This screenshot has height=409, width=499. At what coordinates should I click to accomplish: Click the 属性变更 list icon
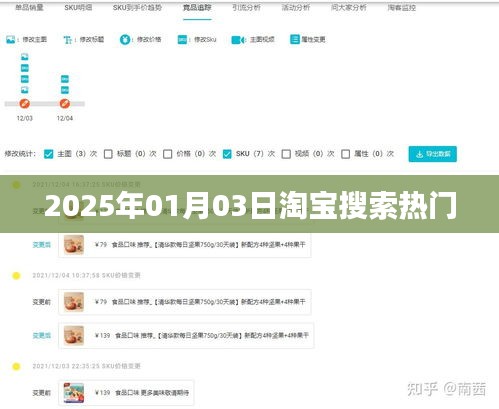click(x=295, y=39)
